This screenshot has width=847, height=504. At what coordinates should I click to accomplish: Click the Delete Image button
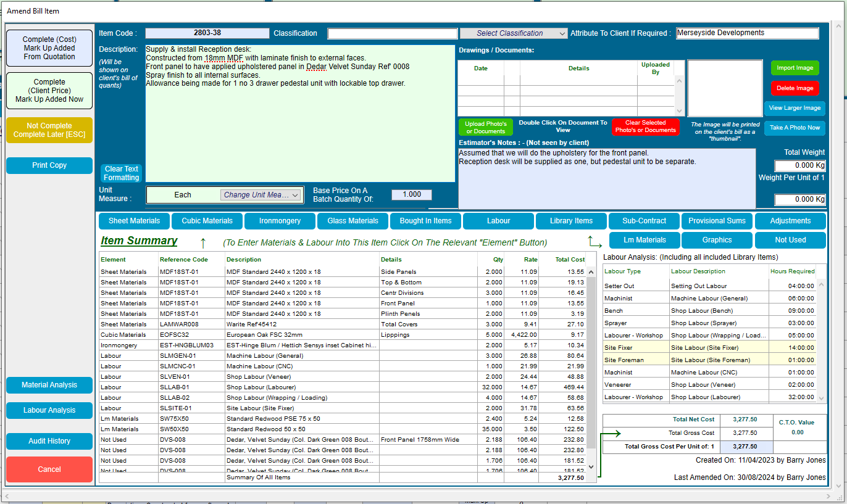point(795,88)
